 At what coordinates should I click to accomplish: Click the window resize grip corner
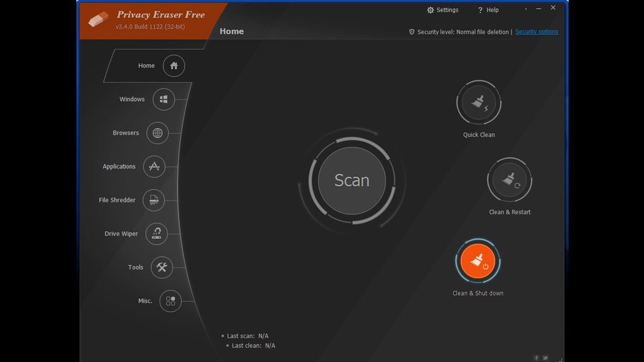pyautogui.click(x=560, y=359)
